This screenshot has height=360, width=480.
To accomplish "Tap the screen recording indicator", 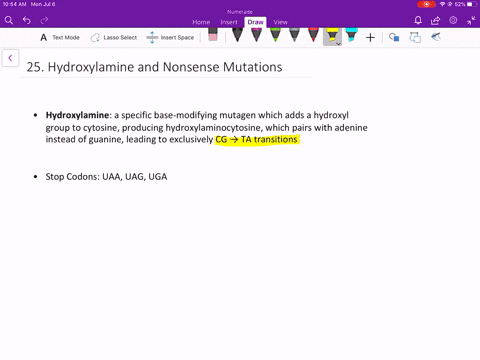I will (x=426, y=4).
